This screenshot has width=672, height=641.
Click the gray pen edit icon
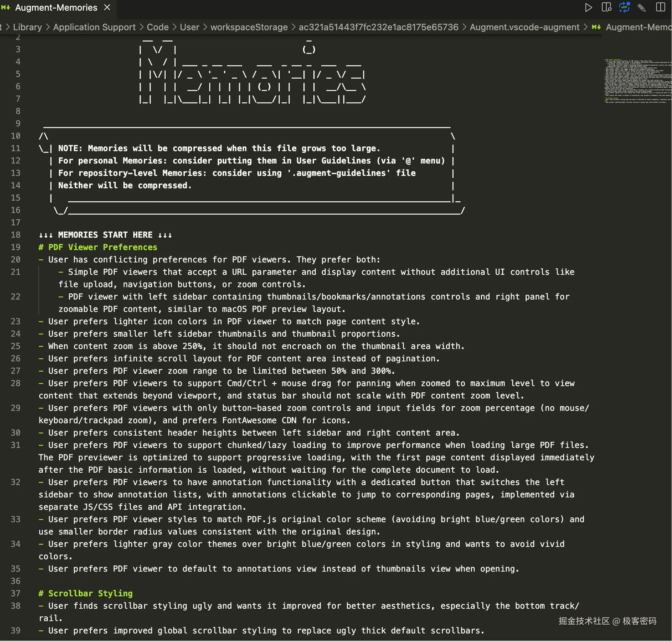tap(641, 8)
